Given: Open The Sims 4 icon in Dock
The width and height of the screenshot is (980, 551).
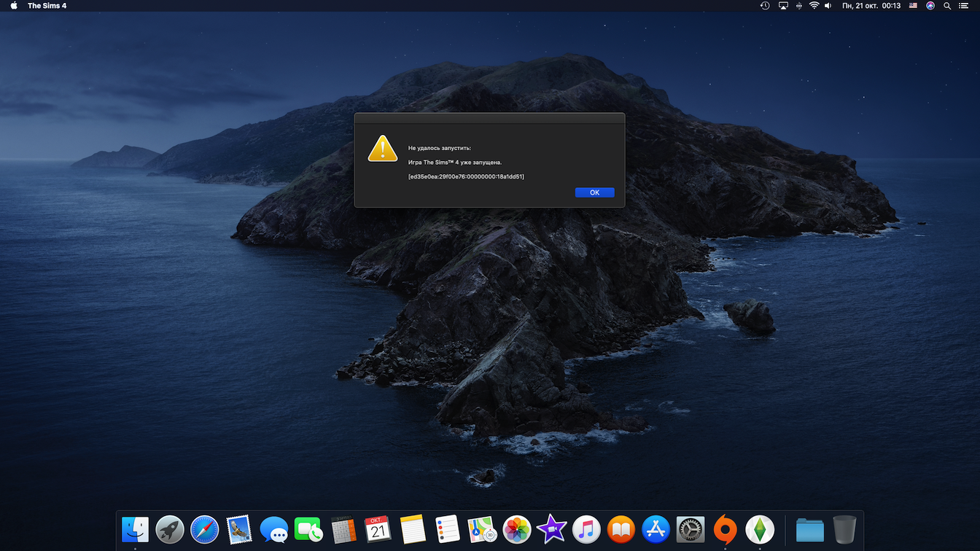Looking at the screenshot, I should [x=760, y=530].
